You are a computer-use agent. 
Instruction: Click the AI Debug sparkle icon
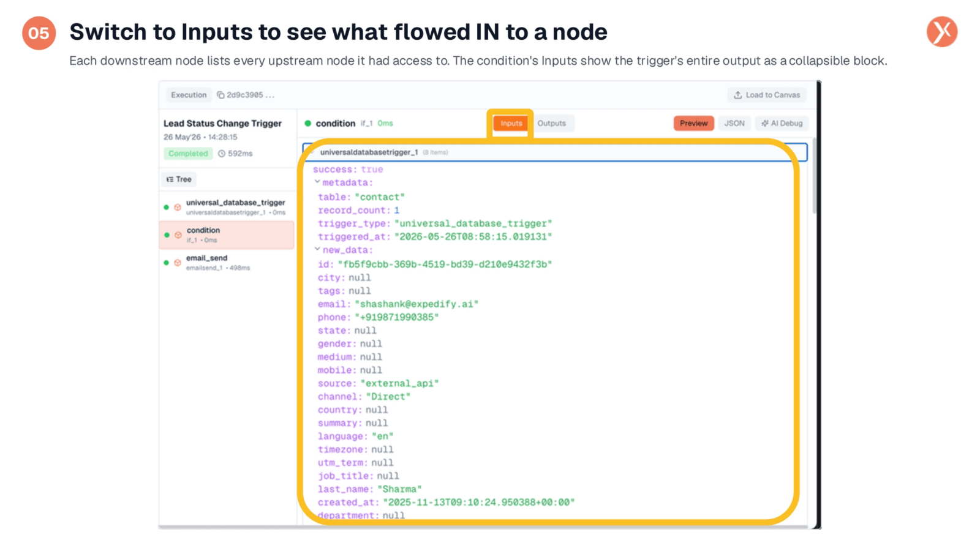point(764,123)
